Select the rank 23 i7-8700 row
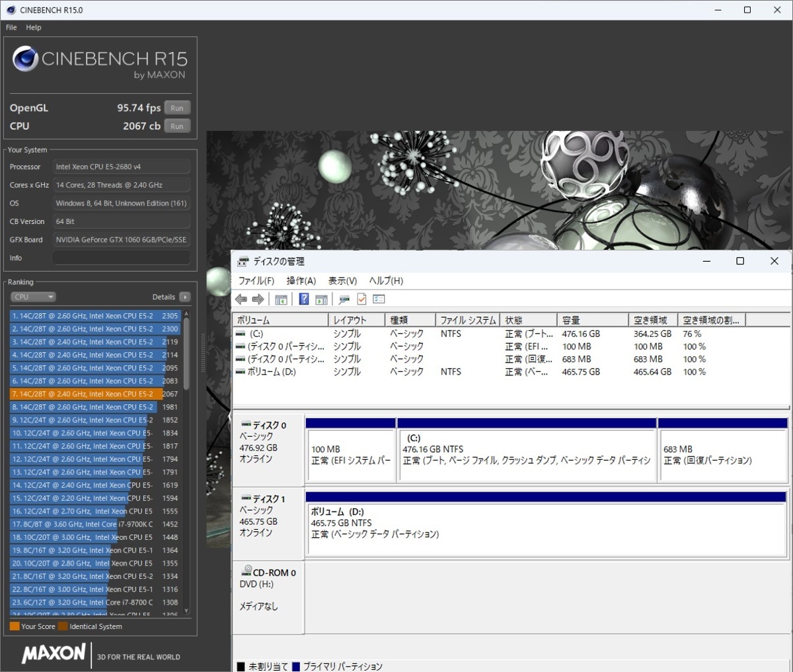The height and width of the screenshot is (672, 793). click(95, 602)
